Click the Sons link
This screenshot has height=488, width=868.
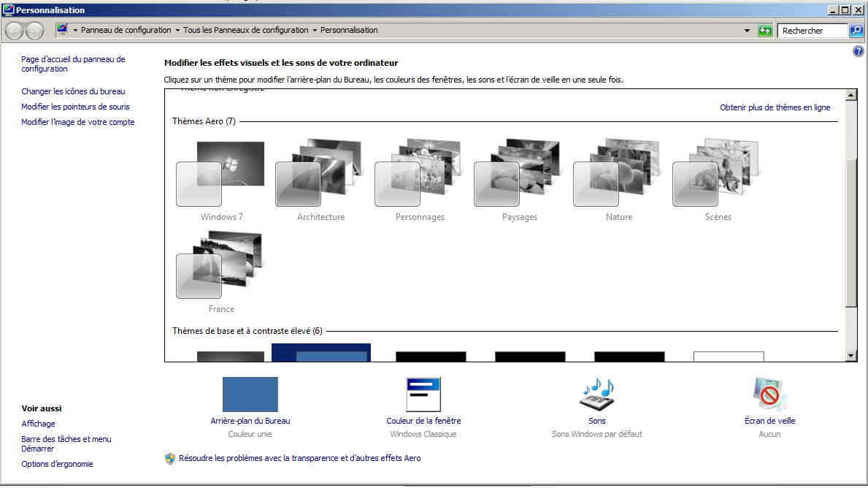596,421
